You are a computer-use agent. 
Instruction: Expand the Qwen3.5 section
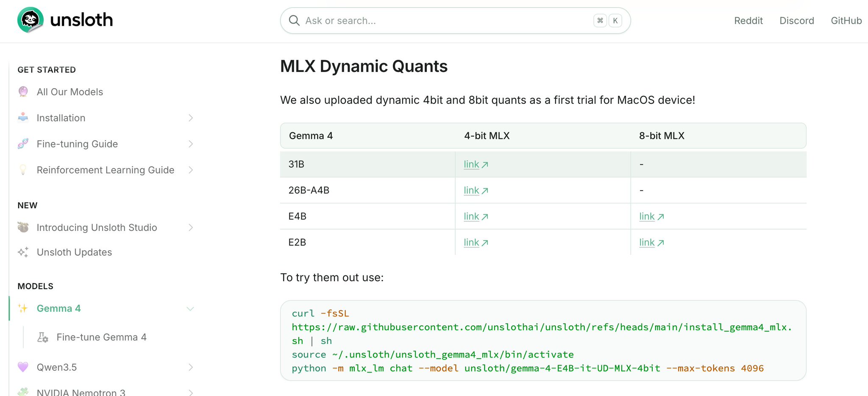(191, 367)
